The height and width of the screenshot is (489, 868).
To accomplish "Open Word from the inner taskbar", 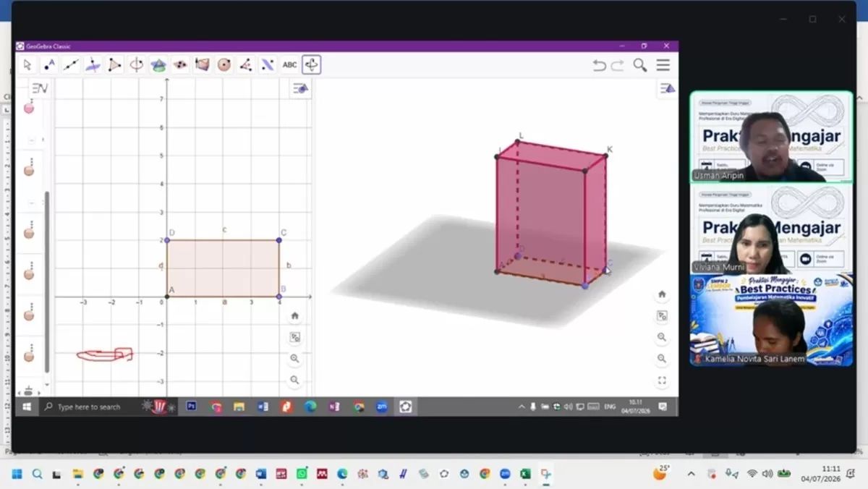I will (263, 407).
